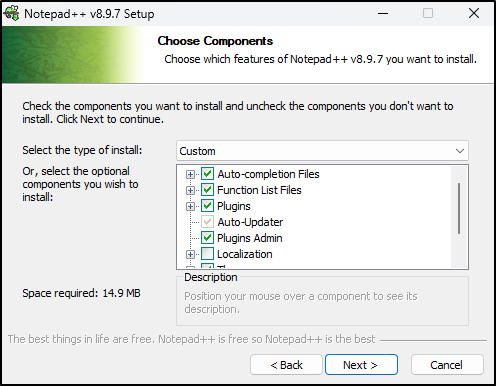Viewport: 496px width, 386px height.
Task: Expand the Plugins tree node
Action: click(x=190, y=206)
